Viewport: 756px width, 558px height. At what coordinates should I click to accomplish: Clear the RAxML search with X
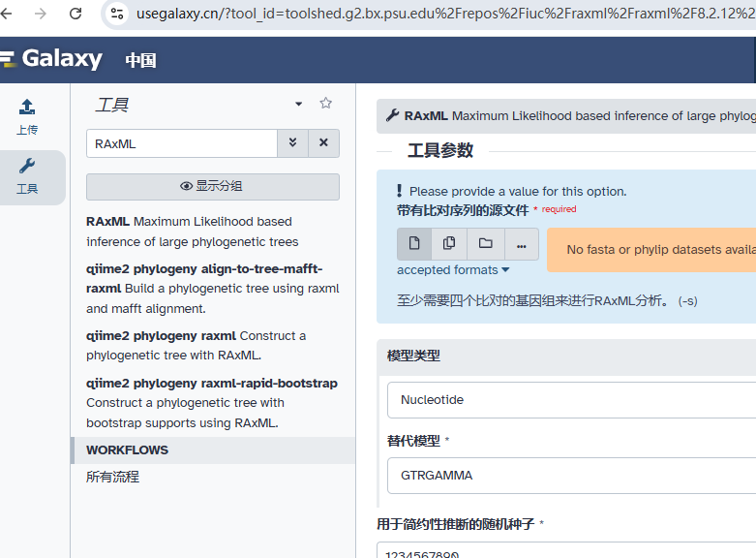323,142
